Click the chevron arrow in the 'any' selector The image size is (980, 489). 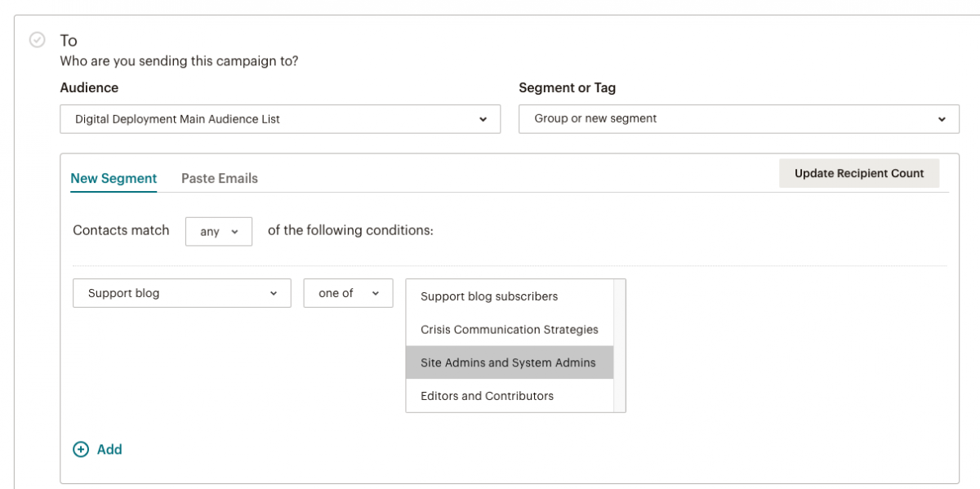tap(235, 231)
